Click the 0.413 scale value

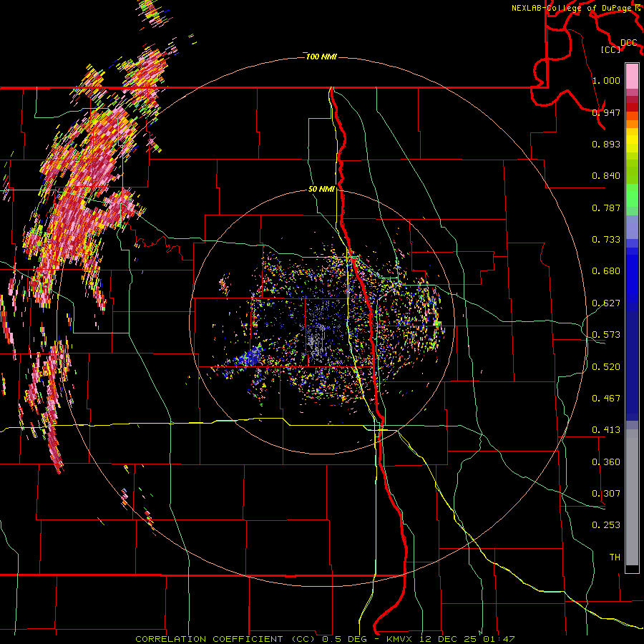pos(606,430)
